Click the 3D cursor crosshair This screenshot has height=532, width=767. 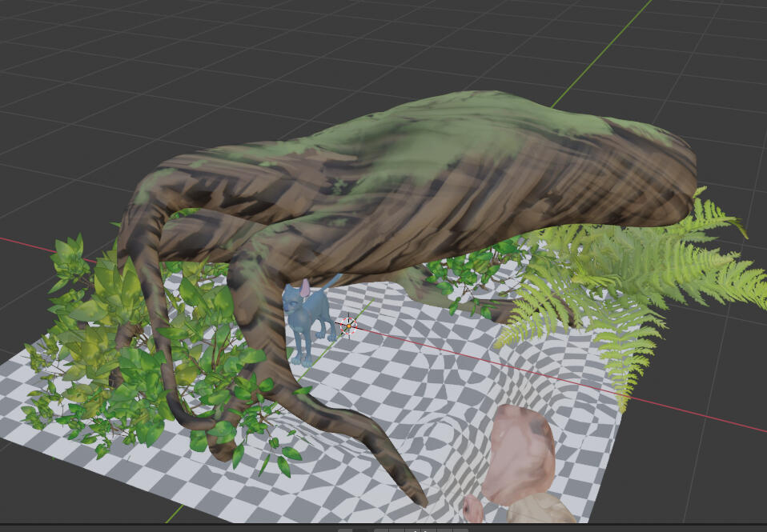coord(349,326)
